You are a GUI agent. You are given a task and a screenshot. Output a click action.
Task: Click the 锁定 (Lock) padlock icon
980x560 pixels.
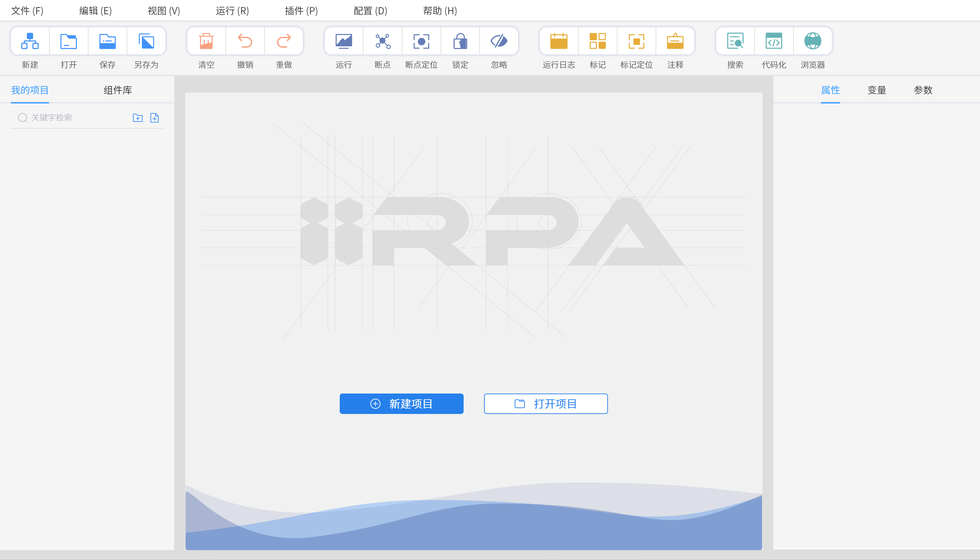pos(461,41)
